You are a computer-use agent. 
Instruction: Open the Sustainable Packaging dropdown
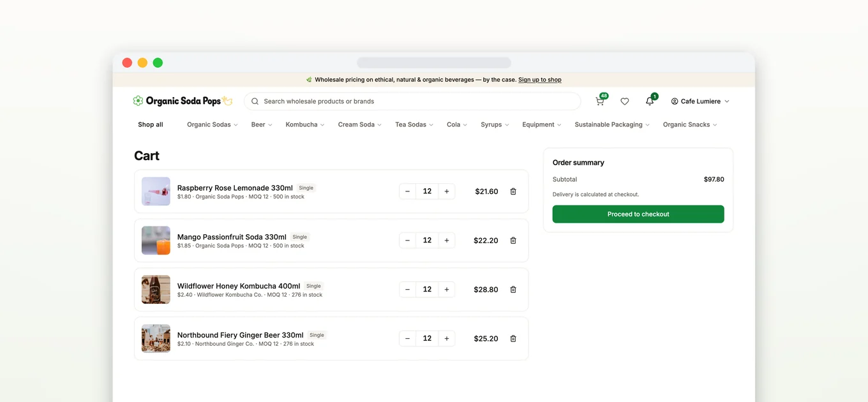point(612,124)
